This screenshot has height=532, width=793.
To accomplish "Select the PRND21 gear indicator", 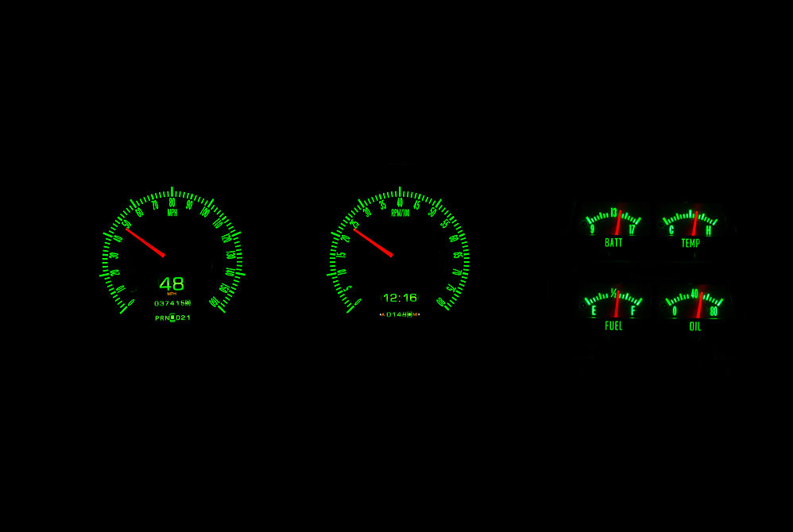I will click(x=172, y=318).
